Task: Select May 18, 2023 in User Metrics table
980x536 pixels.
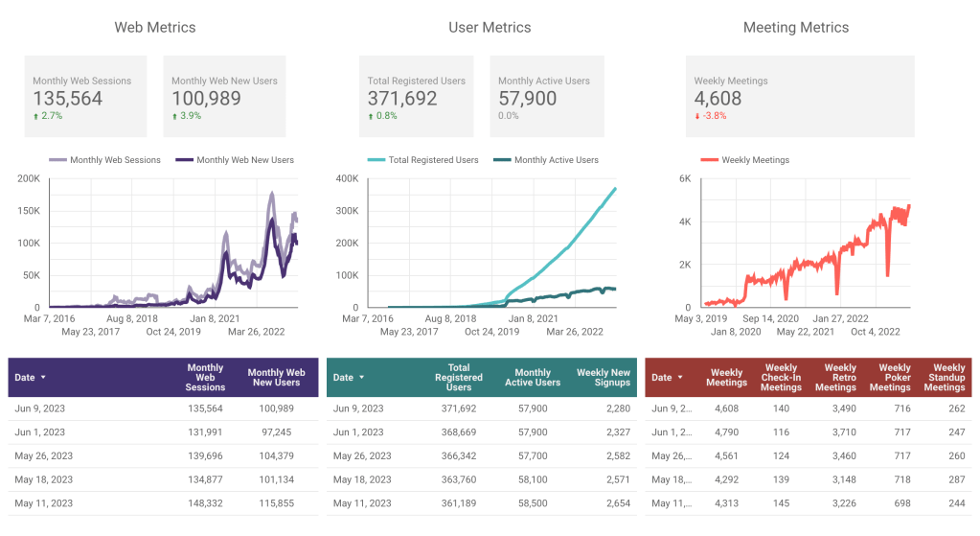Action: click(x=362, y=479)
